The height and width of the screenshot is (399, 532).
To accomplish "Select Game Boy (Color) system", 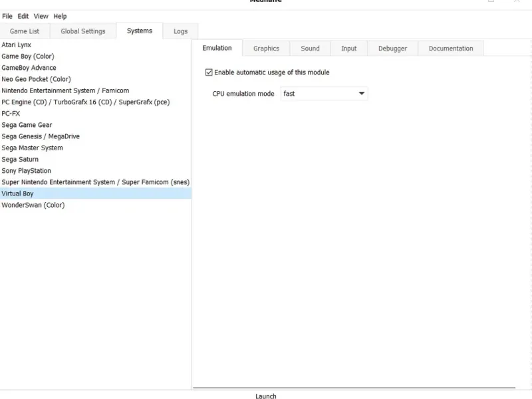I will (96, 57).
